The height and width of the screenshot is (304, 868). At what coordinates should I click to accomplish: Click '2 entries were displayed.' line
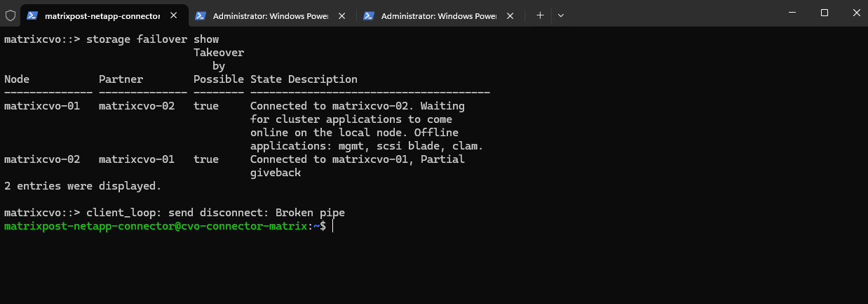pyautogui.click(x=83, y=186)
